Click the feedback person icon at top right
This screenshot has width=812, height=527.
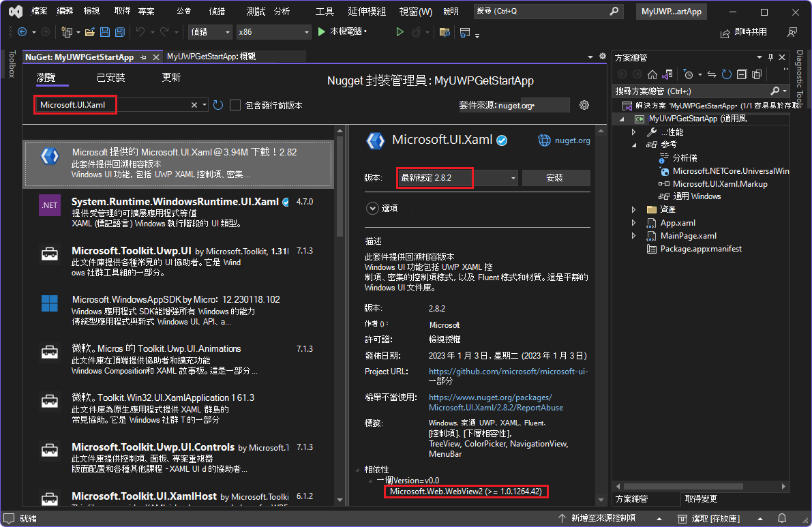tap(792, 32)
